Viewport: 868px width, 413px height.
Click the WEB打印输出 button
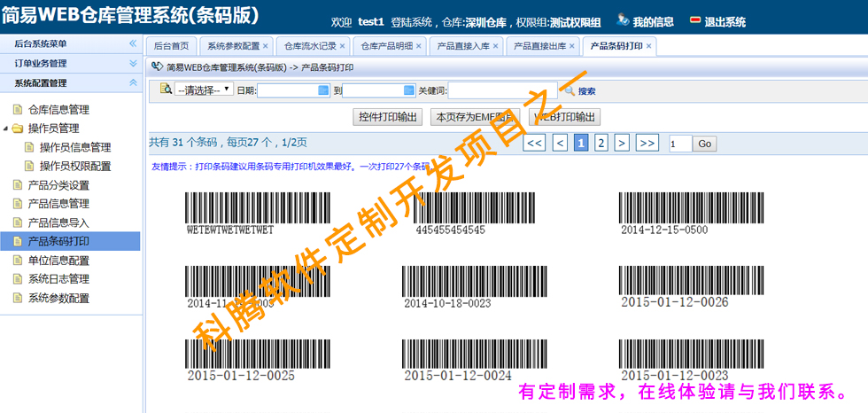pyautogui.click(x=565, y=117)
